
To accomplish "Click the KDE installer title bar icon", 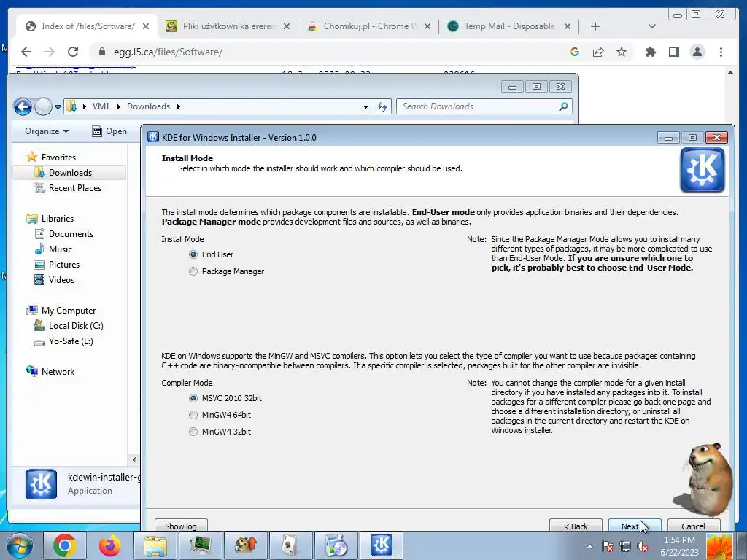I will [153, 137].
